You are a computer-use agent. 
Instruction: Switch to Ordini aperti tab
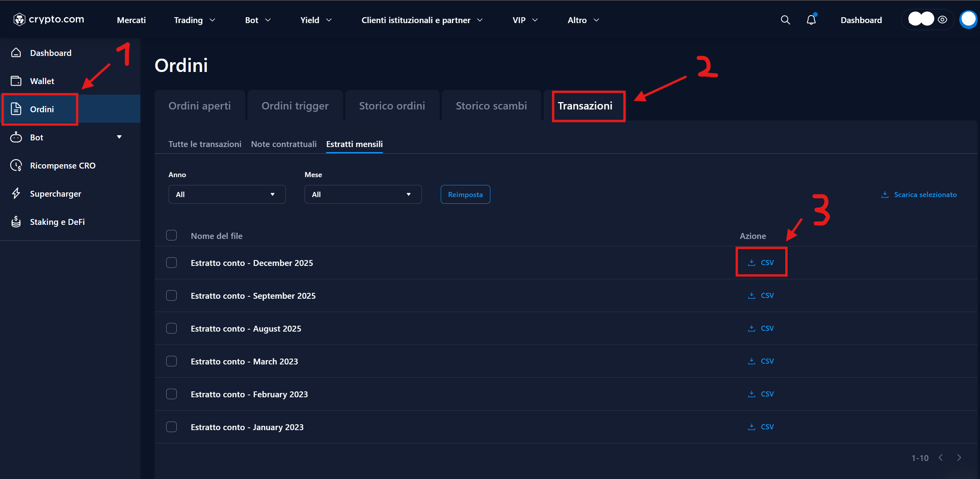(199, 106)
